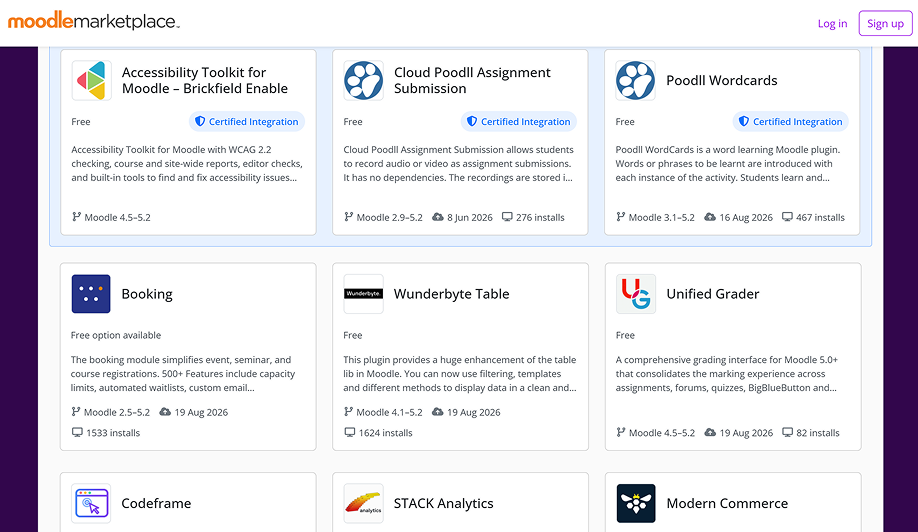Screen dimensions: 918x532
Task: Click cloud icon on Unified Grader date
Action: pos(710,432)
